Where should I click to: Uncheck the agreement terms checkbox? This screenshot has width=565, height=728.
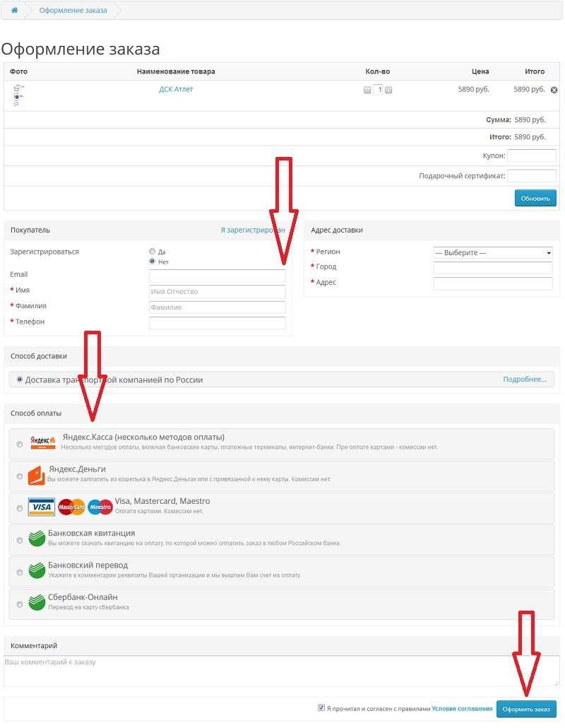(x=321, y=708)
